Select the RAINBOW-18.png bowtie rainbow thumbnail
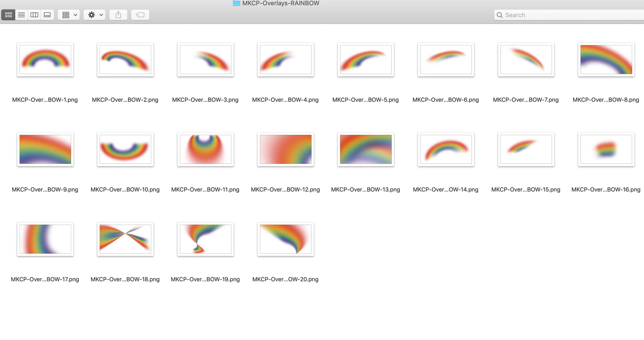 pos(125,239)
